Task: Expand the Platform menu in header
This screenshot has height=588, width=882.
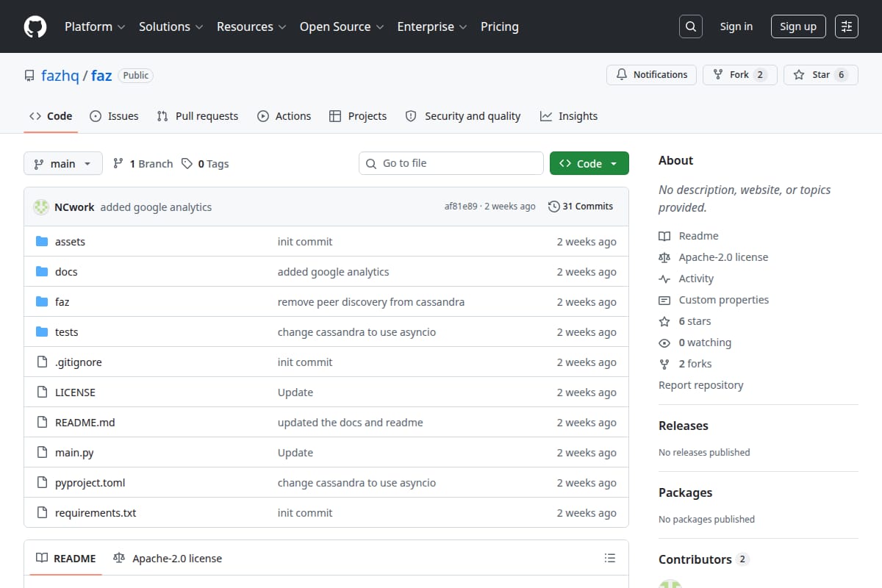Action: [x=95, y=26]
